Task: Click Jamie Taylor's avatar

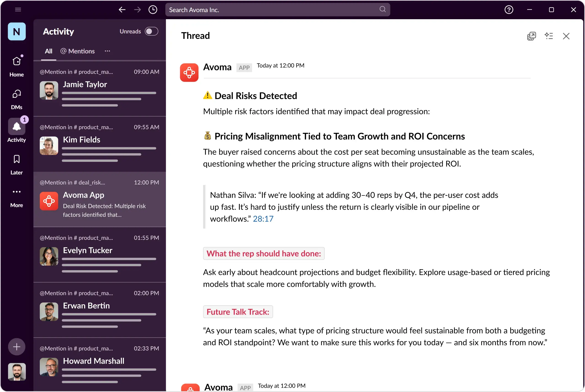Action: tap(49, 90)
